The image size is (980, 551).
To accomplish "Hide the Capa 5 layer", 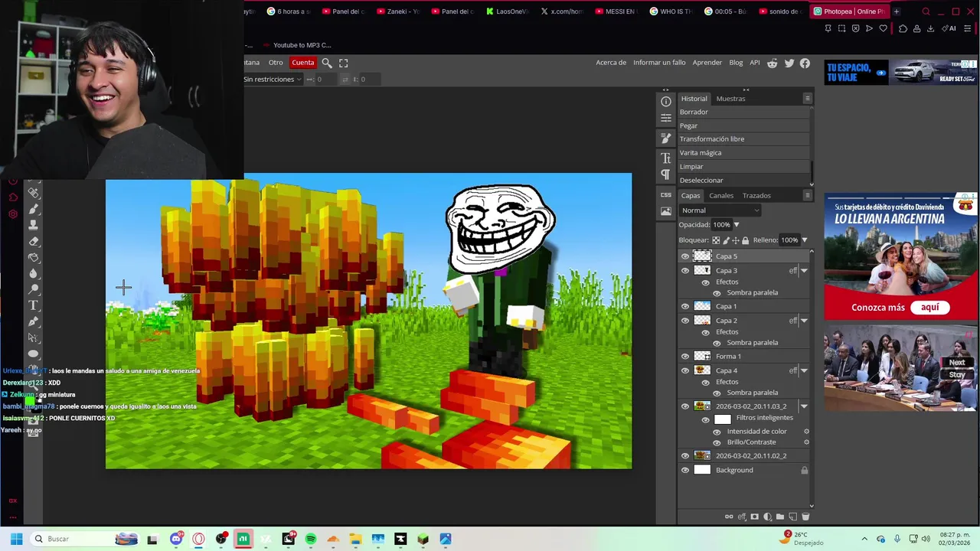I will click(x=685, y=256).
